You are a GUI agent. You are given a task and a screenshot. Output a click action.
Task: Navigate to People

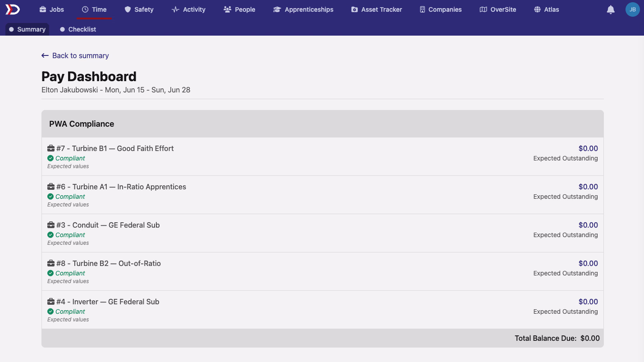pyautogui.click(x=239, y=9)
